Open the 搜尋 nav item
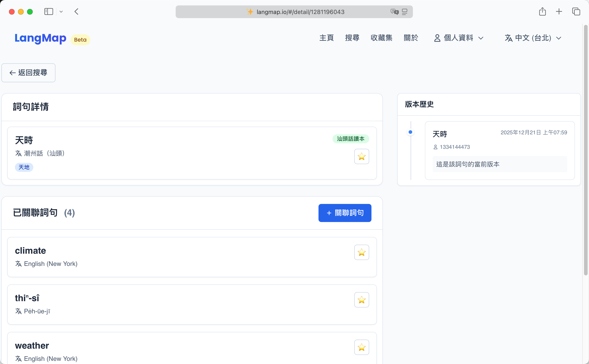Viewport: 589px width, 364px height. coord(352,38)
